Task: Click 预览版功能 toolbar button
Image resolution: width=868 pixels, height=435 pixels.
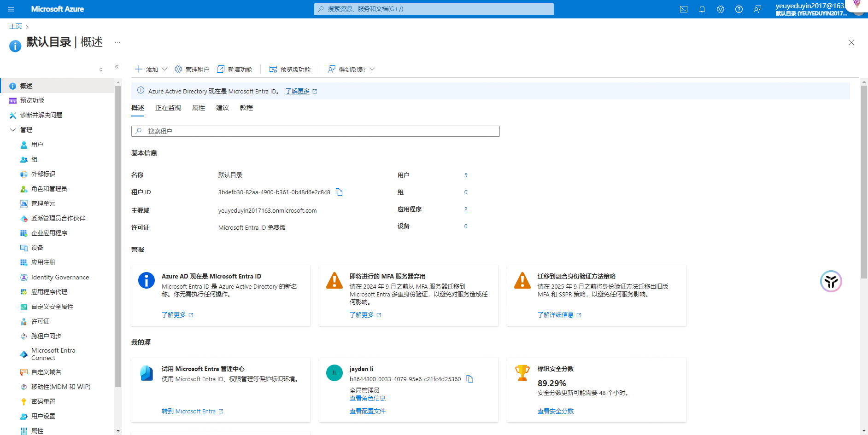Action: [x=290, y=70]
